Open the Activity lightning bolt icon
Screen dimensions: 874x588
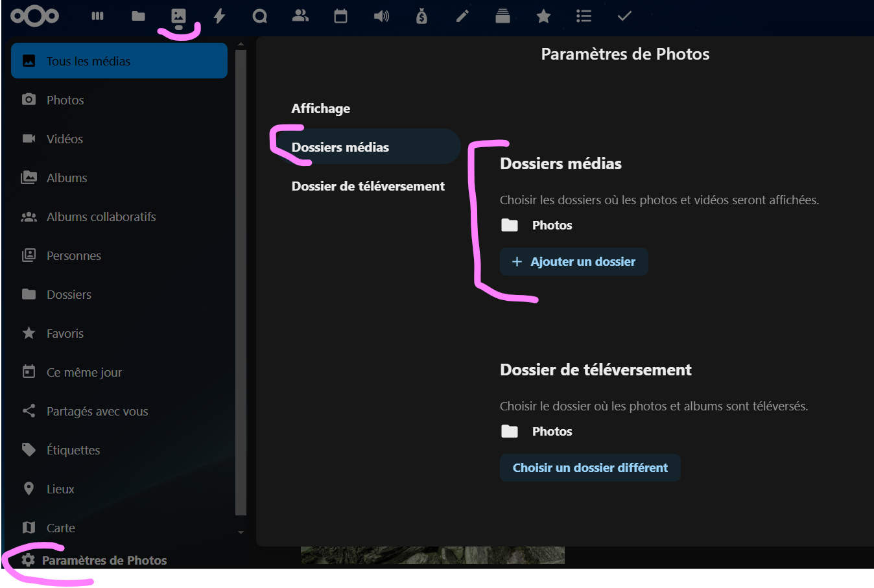219,16
